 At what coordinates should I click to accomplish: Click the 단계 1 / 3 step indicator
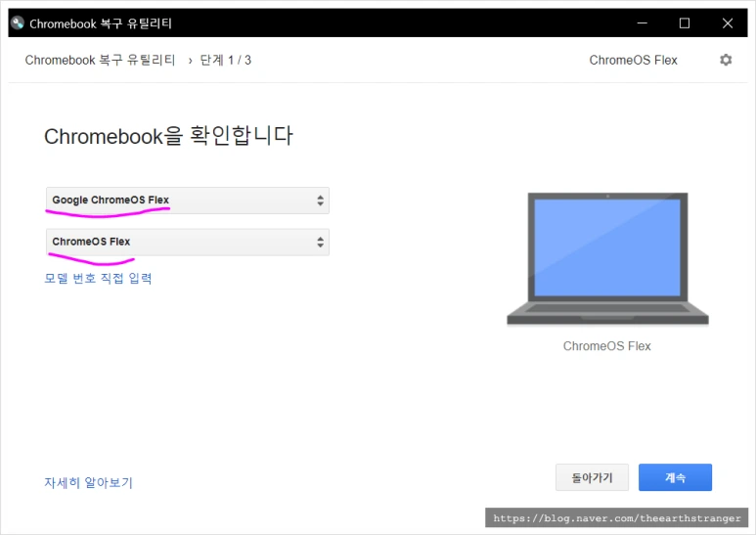point(226,61)
